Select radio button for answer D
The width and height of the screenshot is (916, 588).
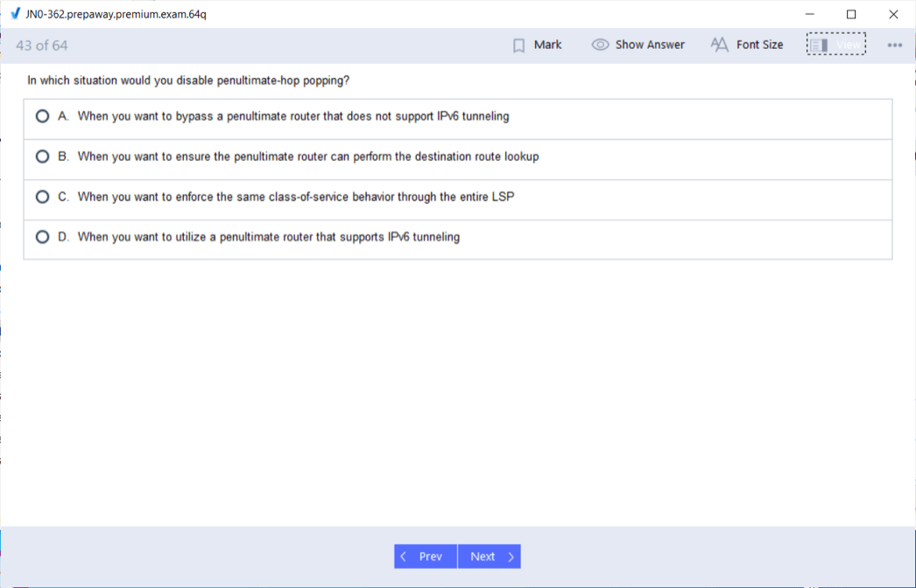click(42, 237)
